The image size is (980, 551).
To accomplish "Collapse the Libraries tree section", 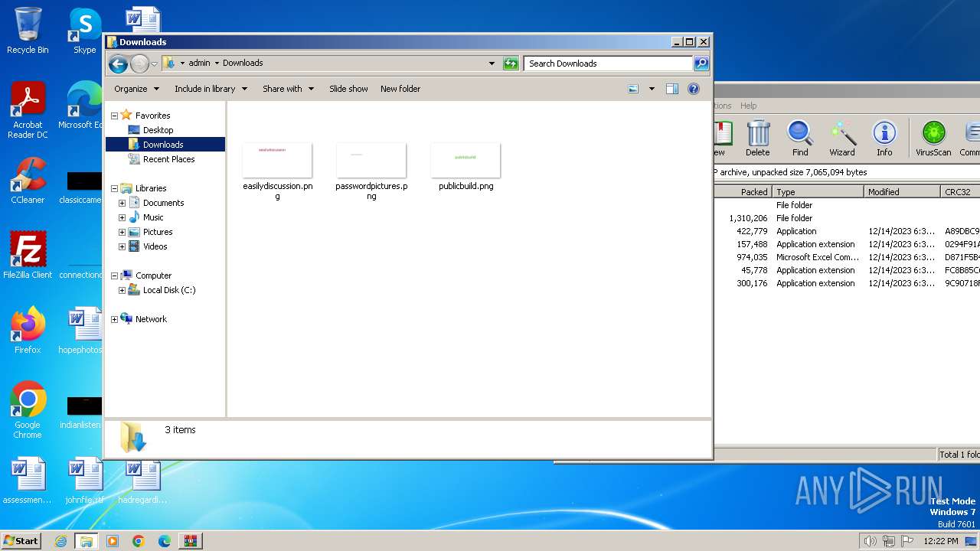I will tap(115, 188).
